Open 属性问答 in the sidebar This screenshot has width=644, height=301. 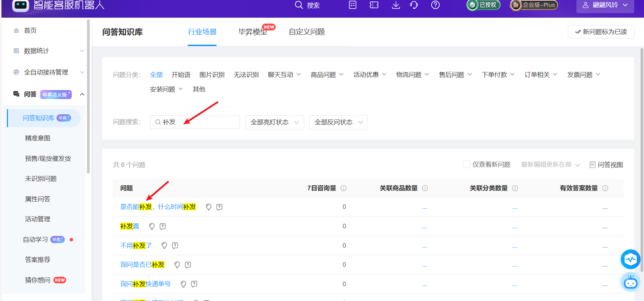(x=38, y=199)
